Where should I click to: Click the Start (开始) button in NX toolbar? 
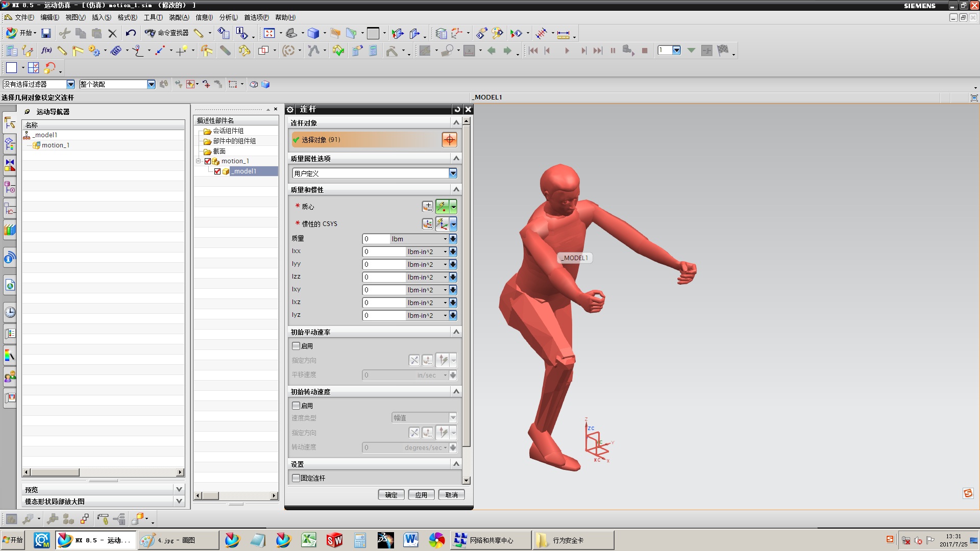(x=20, y=33)
